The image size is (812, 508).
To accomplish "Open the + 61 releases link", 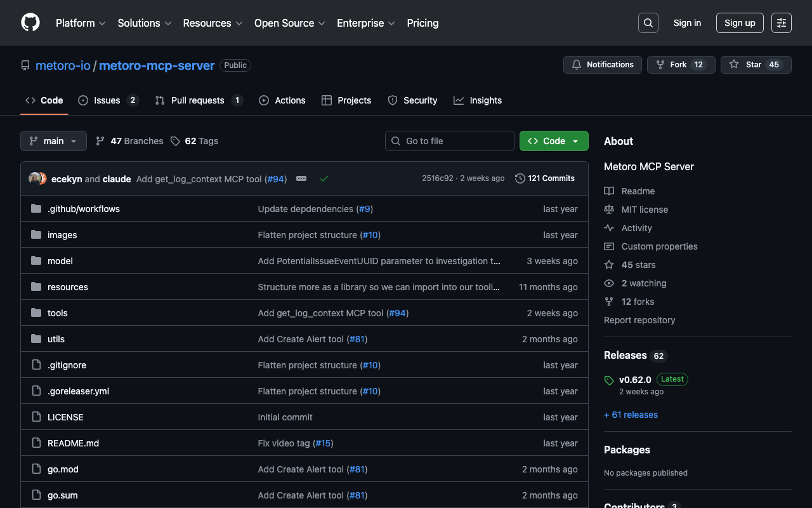I will [x=631, y=415].
